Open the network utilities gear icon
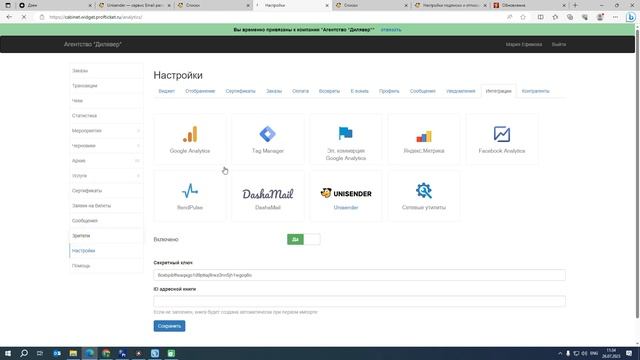640x360 pixels. click(424, 191)
